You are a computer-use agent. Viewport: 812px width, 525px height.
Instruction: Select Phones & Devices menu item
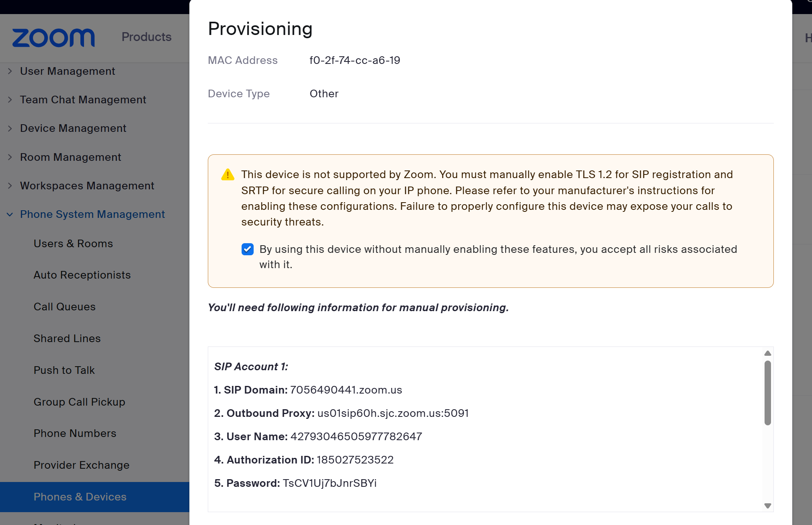80,497
